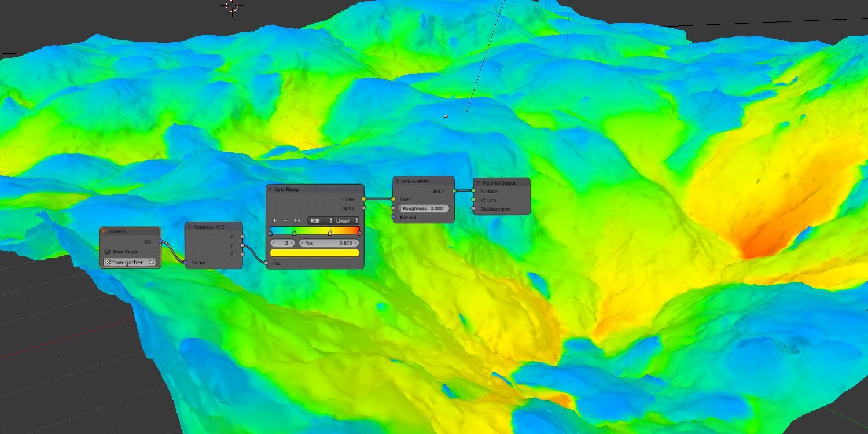Collapse the Separate XYZ node

(x=189, y=227)
